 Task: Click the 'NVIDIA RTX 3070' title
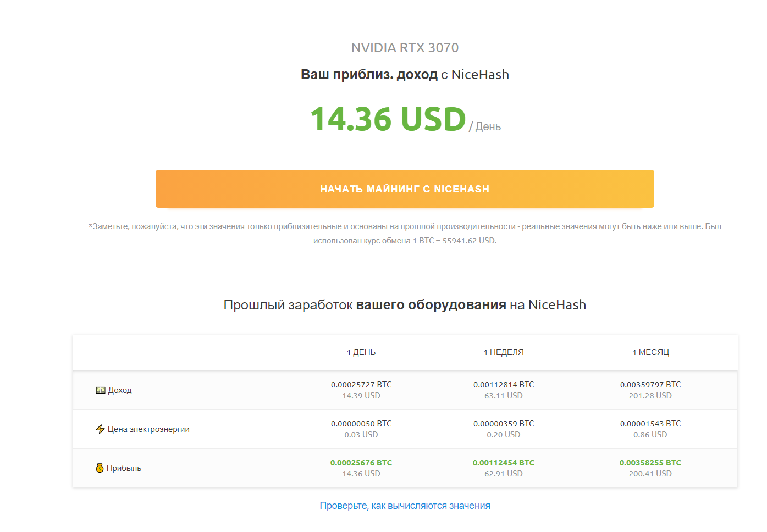[405, 48]
